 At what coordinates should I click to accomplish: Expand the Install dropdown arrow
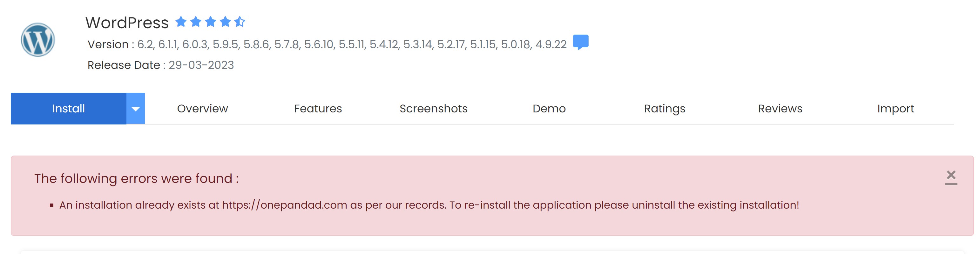[135, 109]
